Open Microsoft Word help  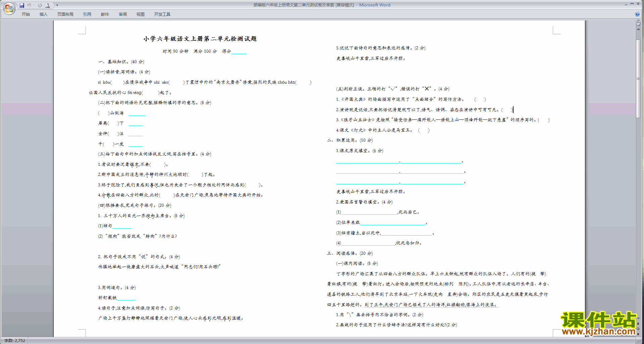[637, 14]
